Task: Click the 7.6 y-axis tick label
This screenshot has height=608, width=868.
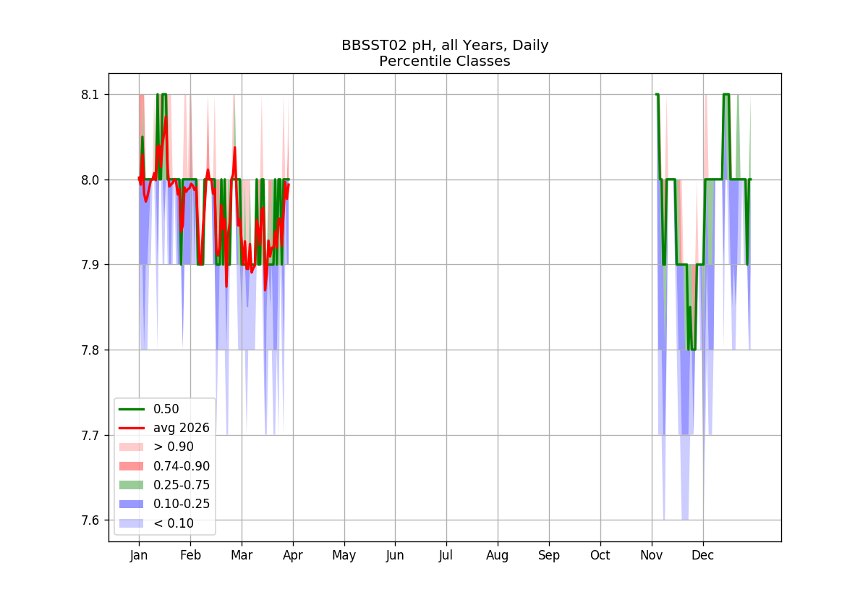Action: click(92, 520)
